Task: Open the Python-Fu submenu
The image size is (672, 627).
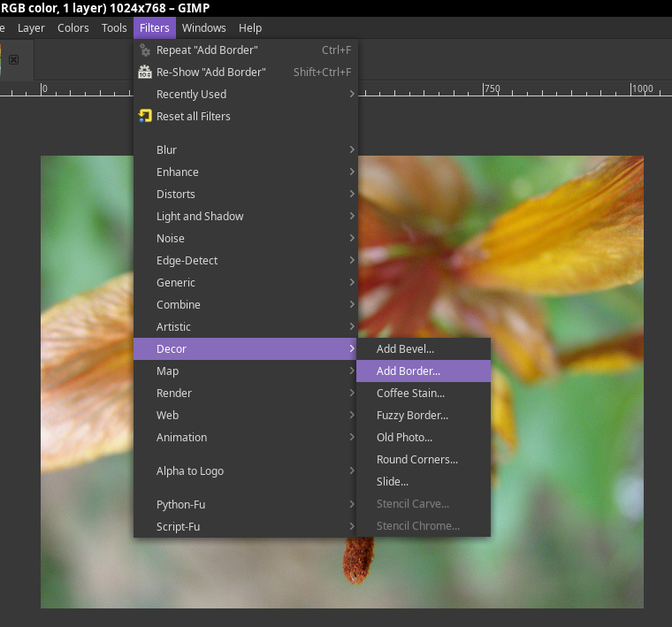Action: pos(246,504)
